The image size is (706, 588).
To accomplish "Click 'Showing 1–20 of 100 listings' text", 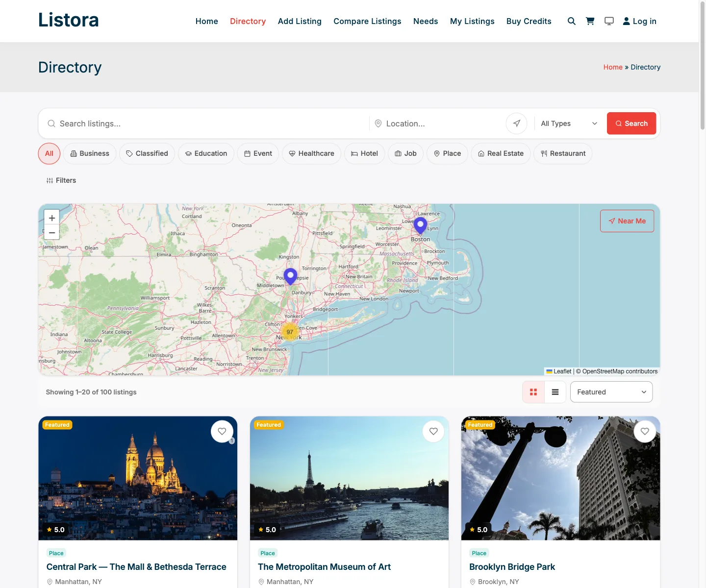I will click(91, 392).
